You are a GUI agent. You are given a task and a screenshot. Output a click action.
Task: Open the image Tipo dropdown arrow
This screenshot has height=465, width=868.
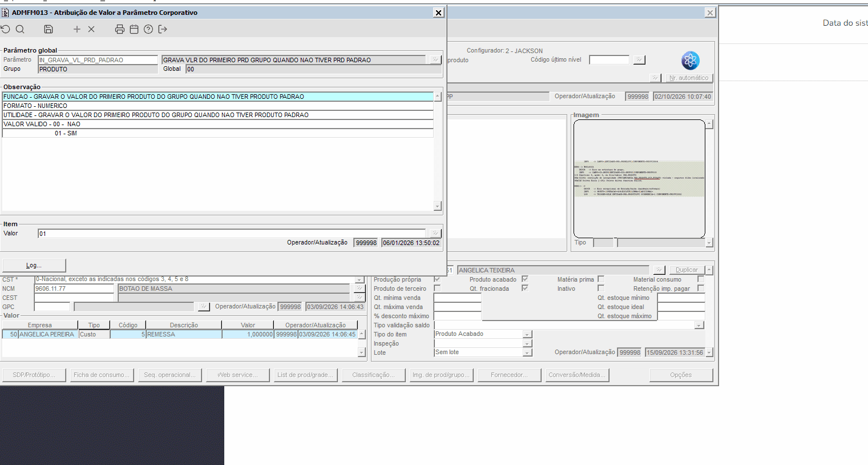pyautogui.click(x=709, y=243)
